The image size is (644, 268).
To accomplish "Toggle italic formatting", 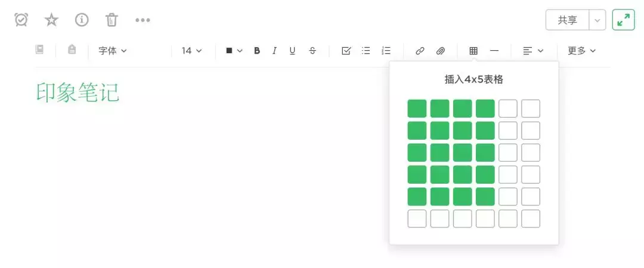I will point(274,51).
